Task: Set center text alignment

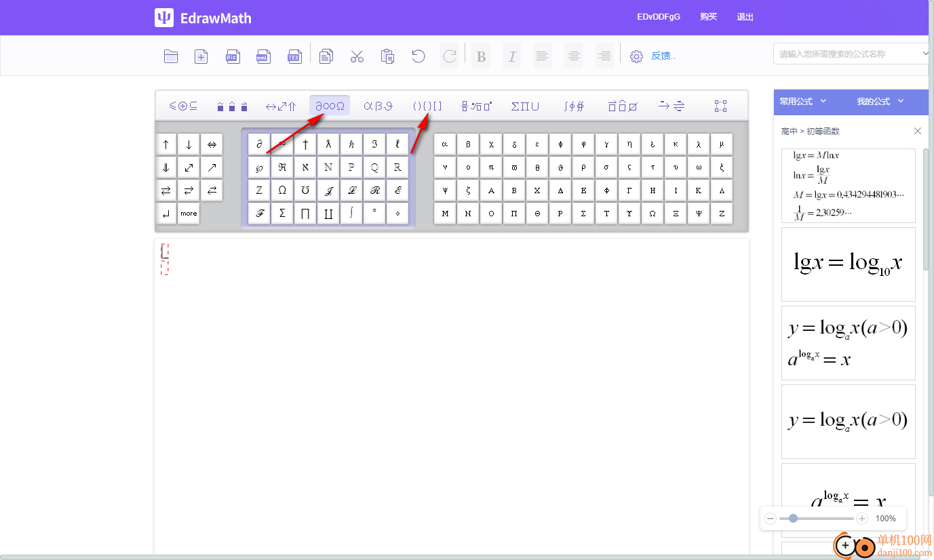Action: pyautogui.click(x=574, y=56)
